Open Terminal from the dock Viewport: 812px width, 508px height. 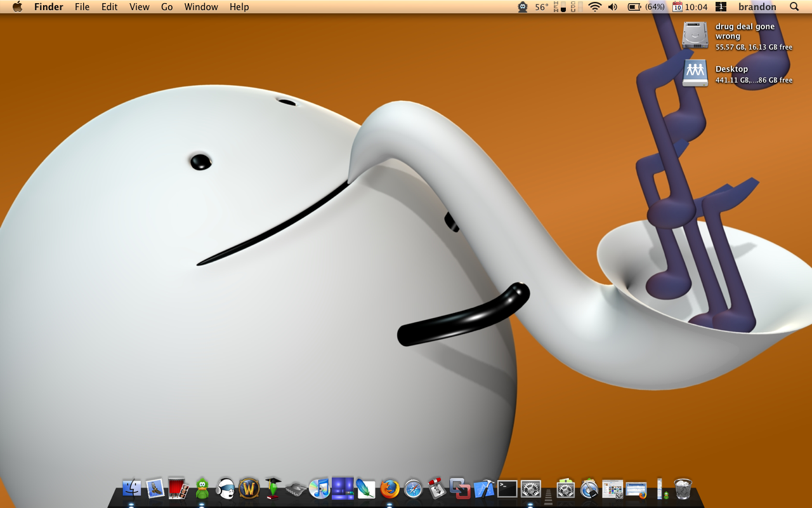[507, 488]
